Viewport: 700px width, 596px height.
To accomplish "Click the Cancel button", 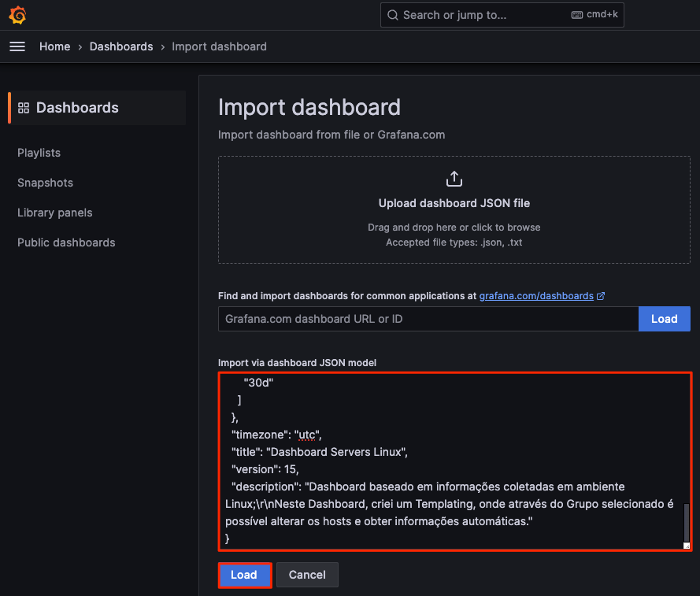I will pos(307,575).
